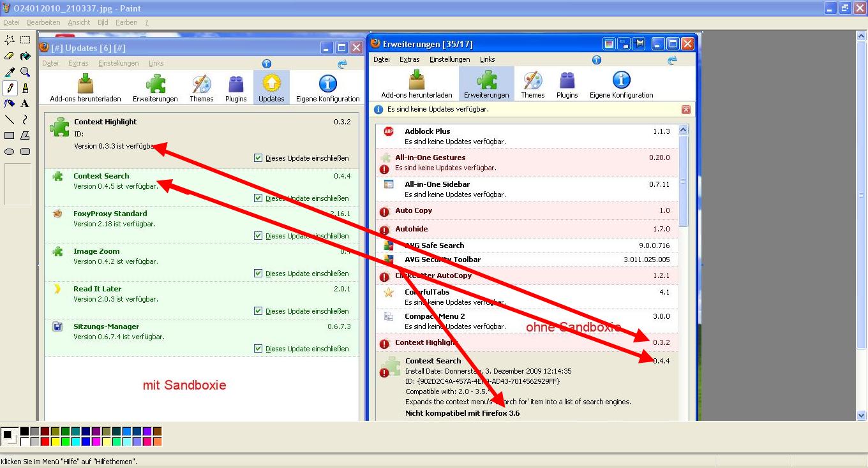Switch to Updates tab in Updates window
Image resolution: width=868 pixels, height=468 pixels.
tap(271, 87)
